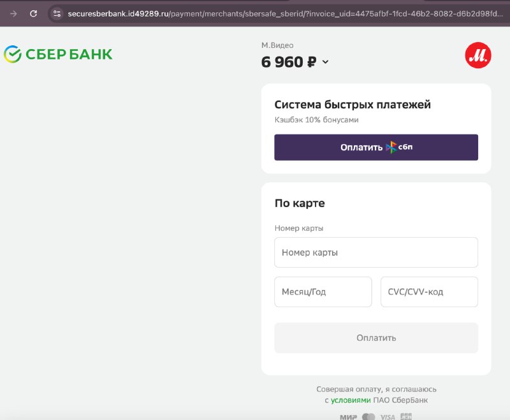Click the VISA logo at bottom
This screenshot has height=420, width=510.
388,417
